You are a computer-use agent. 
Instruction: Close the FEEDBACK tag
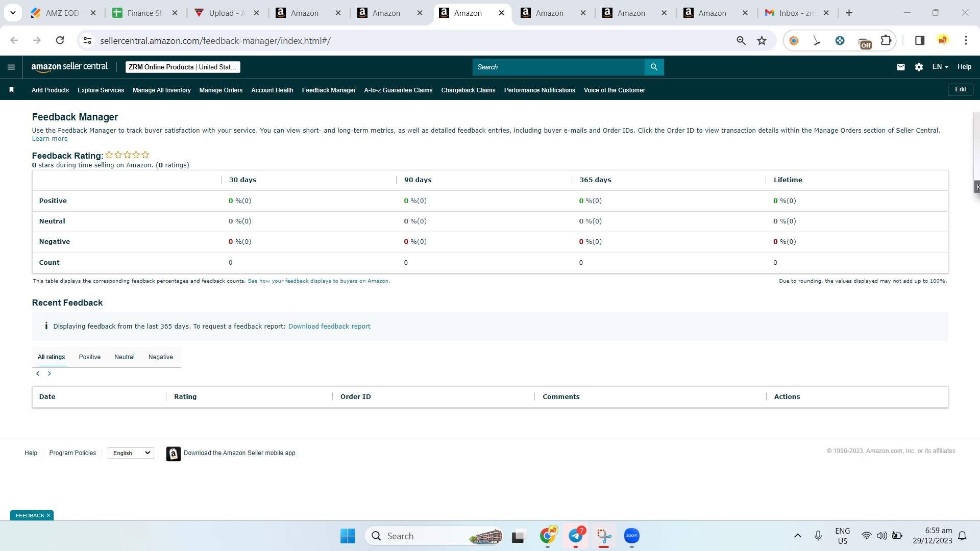tap(48, 515)
